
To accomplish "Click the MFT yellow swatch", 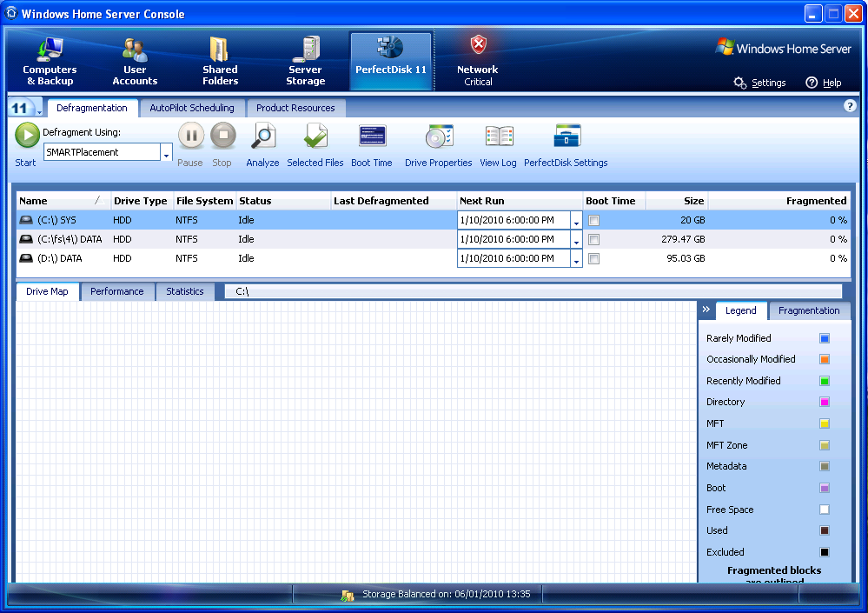I will tap(825, 423).
